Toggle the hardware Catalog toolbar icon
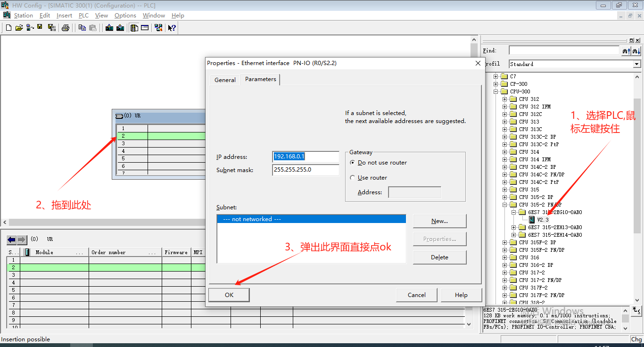644x347 pixels. point(134,28)
